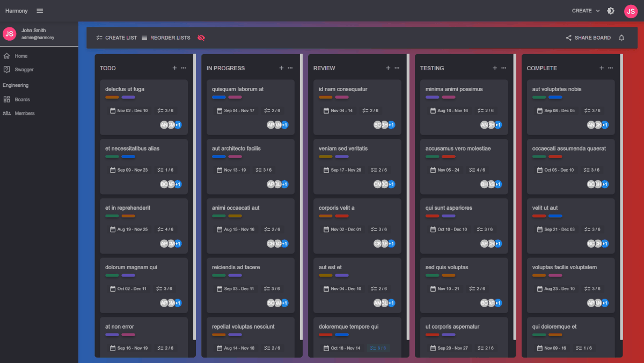This screenshot has width=644, height=363.
Task: Open the TESTING list three-dot menu
Action: point(504,68)
